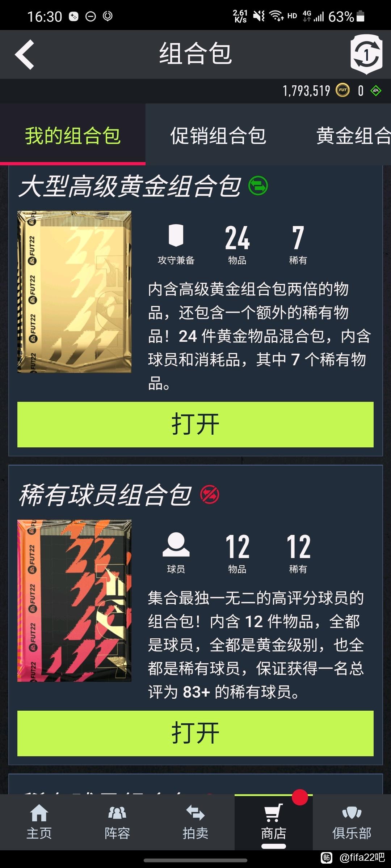Tap the 大型高级黄金组合包 title
This screenshot has width=391, height=868.
point(130,187)
